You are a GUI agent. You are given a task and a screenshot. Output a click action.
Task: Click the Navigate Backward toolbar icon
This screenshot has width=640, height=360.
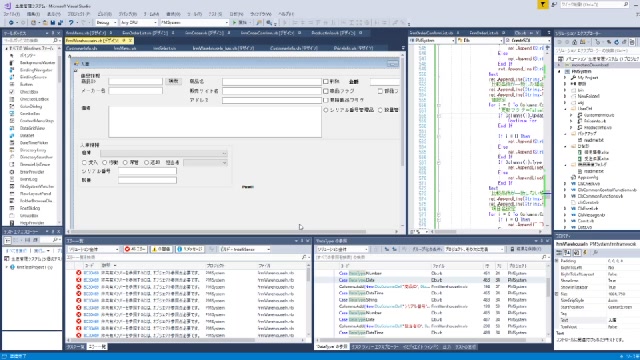pos(11,22)
